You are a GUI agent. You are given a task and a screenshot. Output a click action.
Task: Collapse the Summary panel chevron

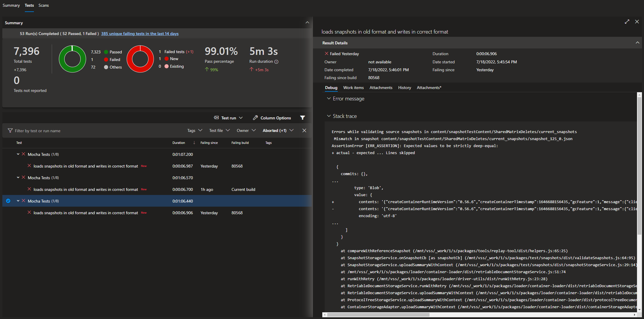click(x=307, y=22)
